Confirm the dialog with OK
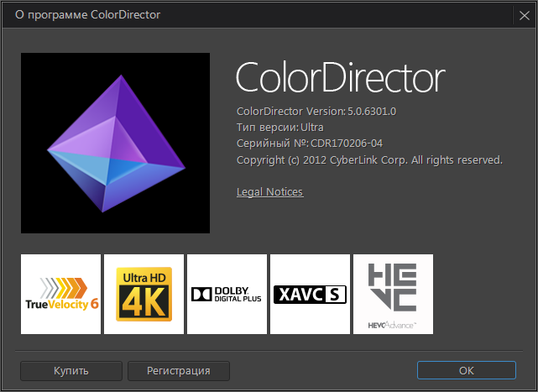538x392 pixels. pos(467,370)
